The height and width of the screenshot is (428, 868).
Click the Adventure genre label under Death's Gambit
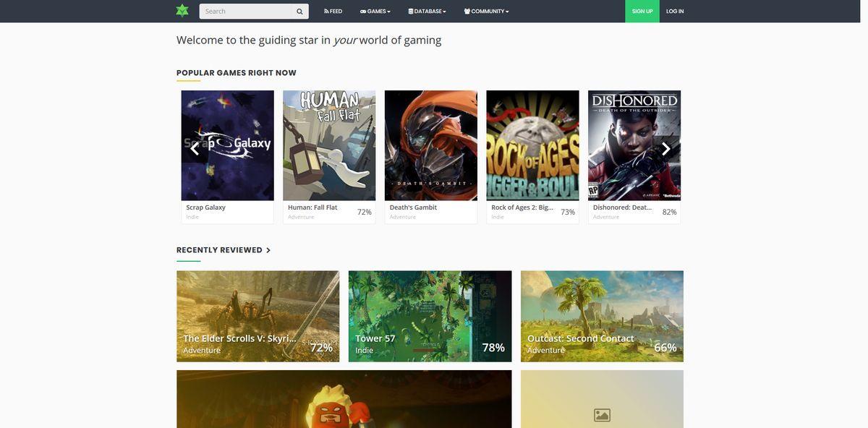[x=403, y=217]
